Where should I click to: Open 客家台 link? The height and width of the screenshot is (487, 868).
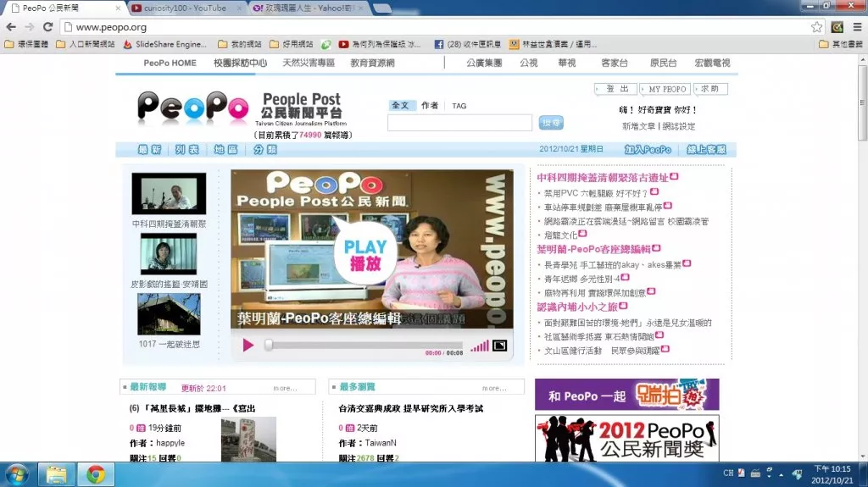(x=615, y=63)
